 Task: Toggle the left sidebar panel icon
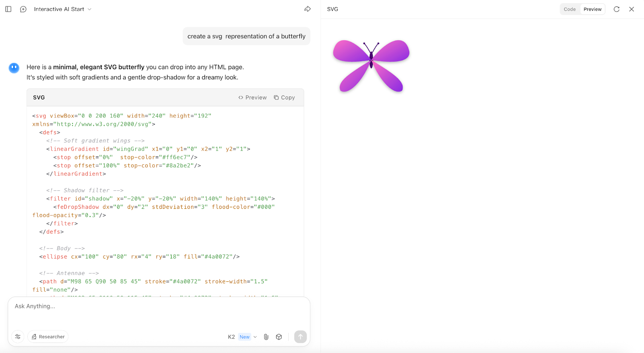click(8, 9)
